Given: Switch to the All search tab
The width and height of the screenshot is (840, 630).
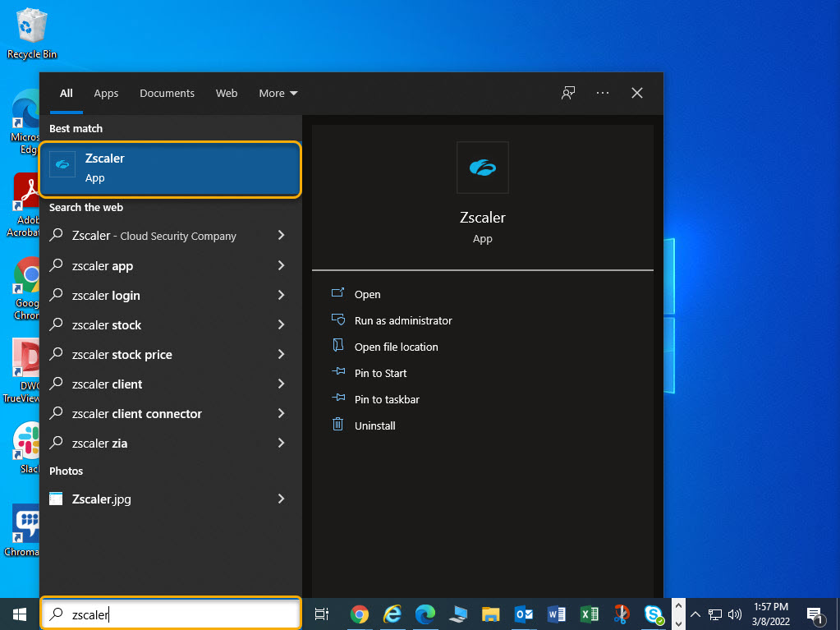Looking at the screenshot, I should (x=67, y=93).
